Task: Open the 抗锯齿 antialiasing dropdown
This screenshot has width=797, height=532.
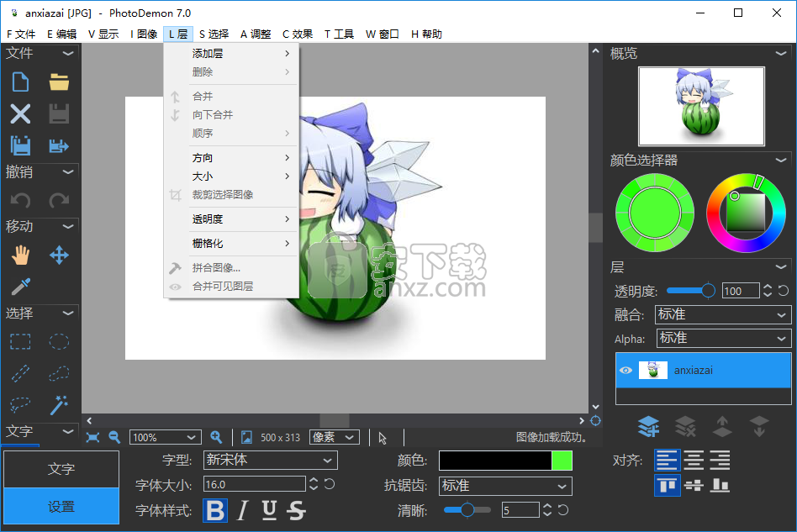Action: coord(505,486)
